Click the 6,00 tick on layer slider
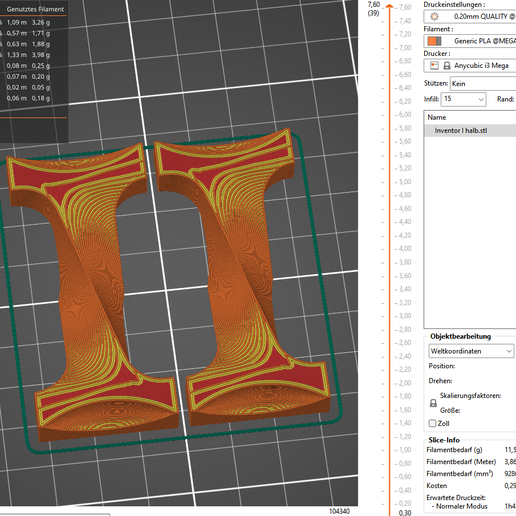Image resolution: width=516 pixels, height=516 pixels. (405, 114)
